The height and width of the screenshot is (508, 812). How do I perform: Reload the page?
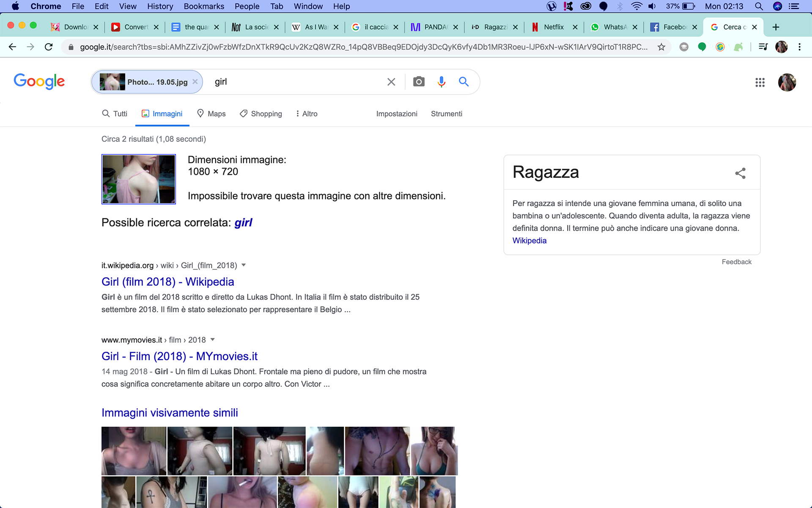[49, 47]
